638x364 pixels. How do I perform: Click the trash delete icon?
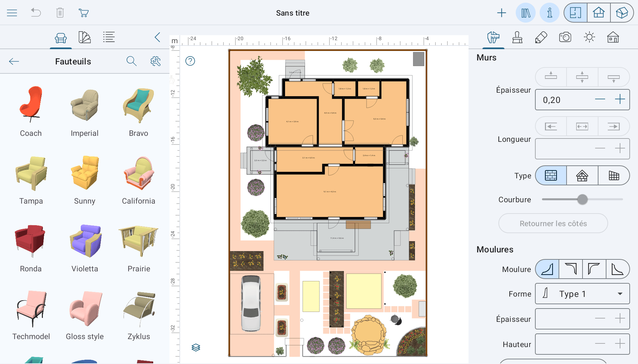tap(60, 13)
